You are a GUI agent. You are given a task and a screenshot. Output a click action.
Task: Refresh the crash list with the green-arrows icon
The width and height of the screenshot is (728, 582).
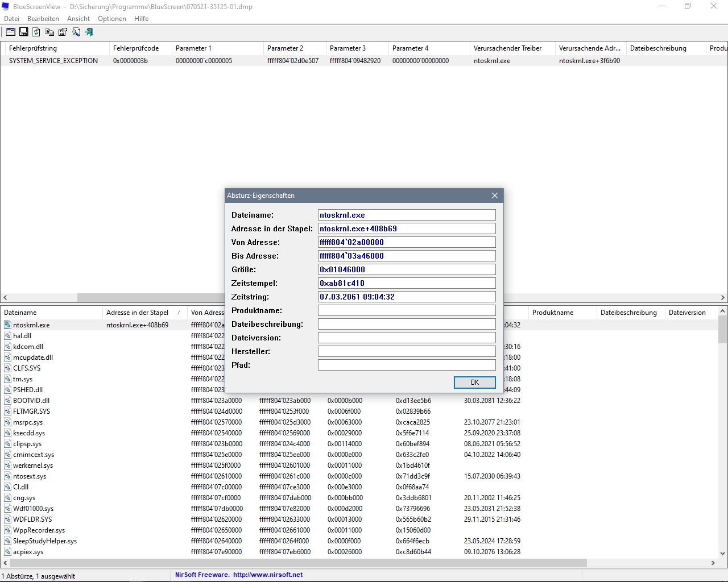click(36, 32)
